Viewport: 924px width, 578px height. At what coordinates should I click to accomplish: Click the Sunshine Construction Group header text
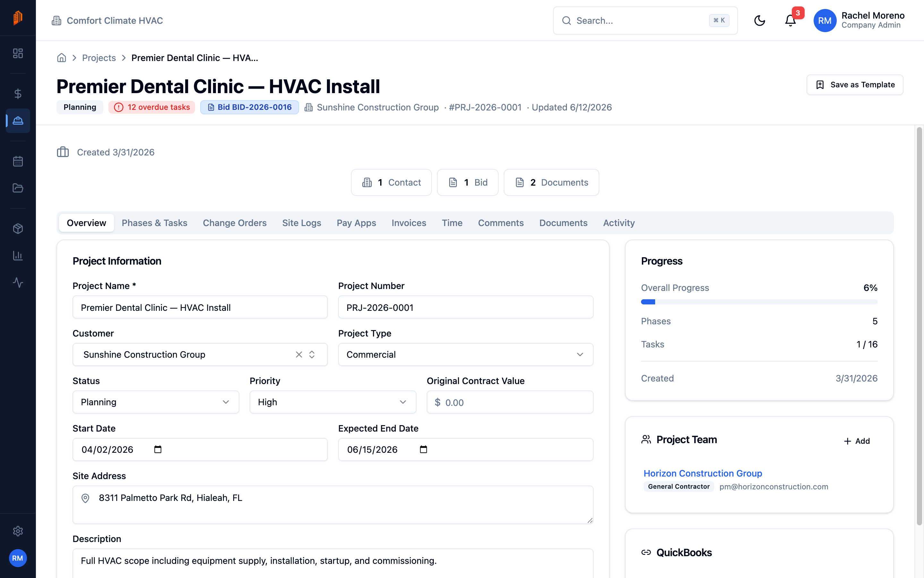pos(378,108)
